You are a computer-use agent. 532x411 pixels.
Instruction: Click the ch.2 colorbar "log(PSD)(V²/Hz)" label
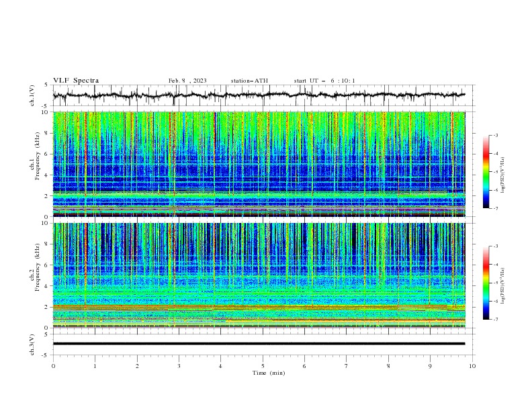(502, 286)
